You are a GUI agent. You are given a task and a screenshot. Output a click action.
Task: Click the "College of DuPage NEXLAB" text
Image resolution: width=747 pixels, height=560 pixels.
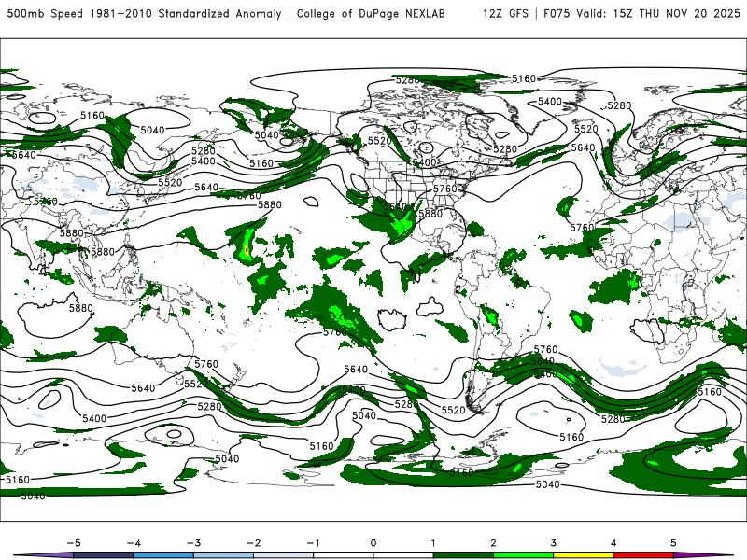(371, 13)
